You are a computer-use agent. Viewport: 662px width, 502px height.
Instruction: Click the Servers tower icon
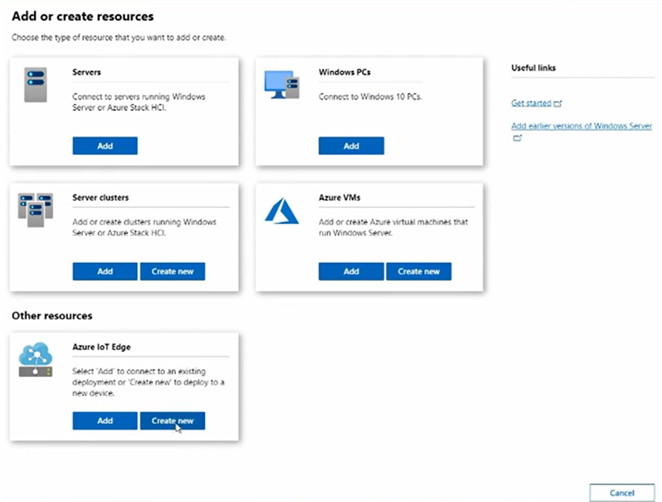coord(35,85)
